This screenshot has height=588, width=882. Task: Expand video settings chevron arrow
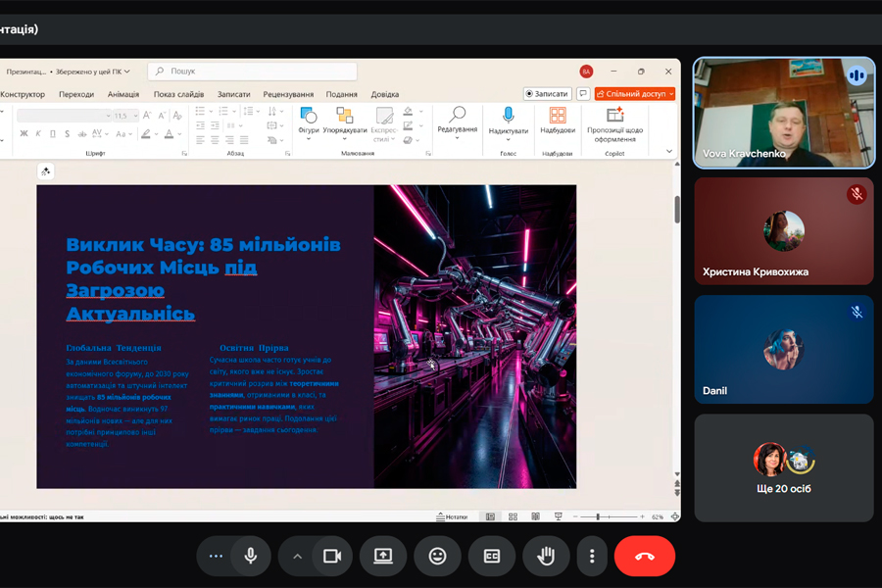point(297,556)
